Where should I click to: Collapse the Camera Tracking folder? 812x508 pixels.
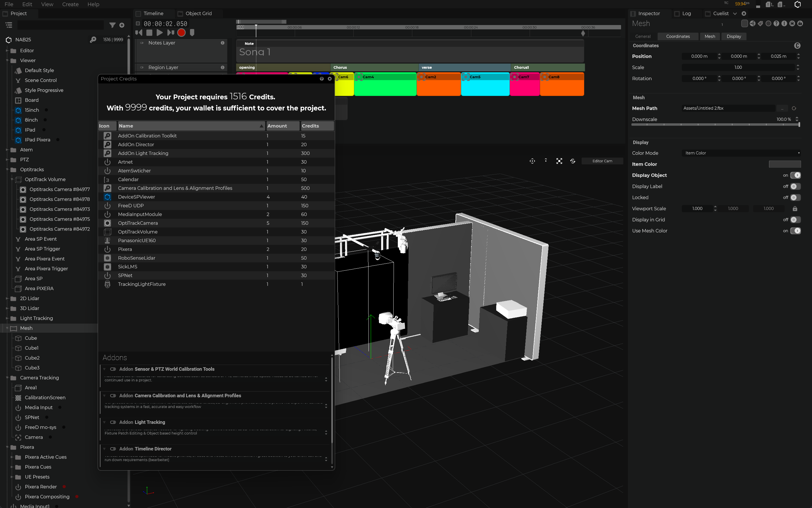point(7,378)
